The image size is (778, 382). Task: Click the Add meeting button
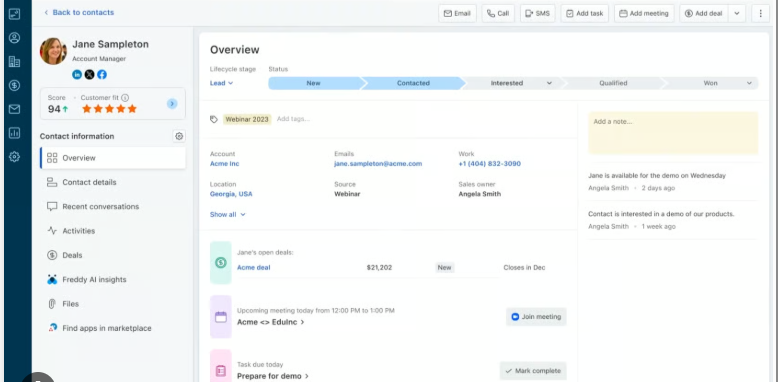[x=644, y=13]
